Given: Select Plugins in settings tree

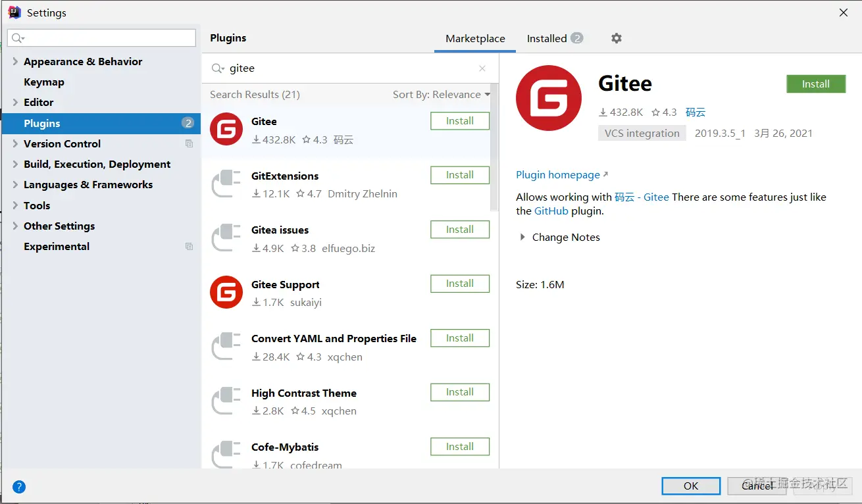Looking at the screenshot, I should click(101, 123).
